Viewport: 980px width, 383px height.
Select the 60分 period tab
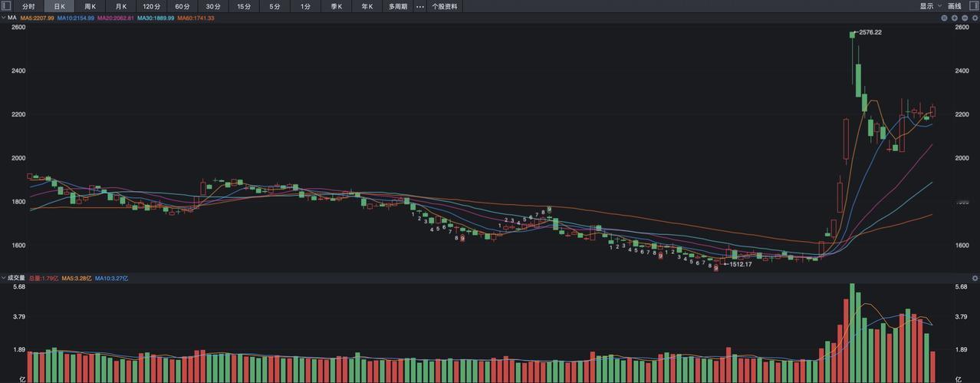(183, 6)
